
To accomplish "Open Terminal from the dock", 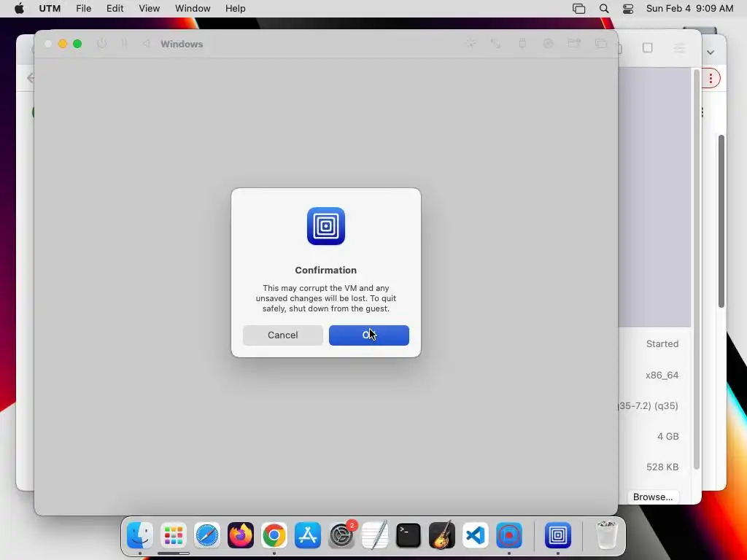I will [409, 535].
